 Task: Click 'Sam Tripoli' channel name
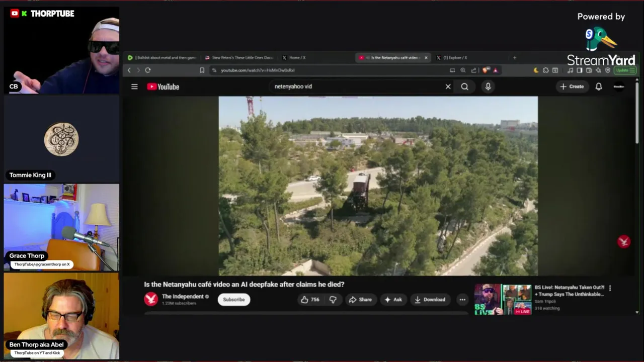545,301
